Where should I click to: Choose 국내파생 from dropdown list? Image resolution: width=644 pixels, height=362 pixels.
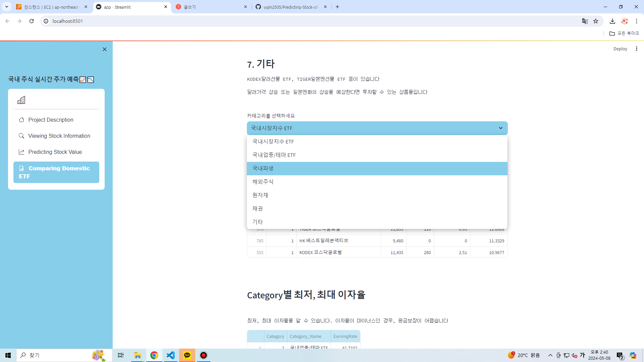263,168
